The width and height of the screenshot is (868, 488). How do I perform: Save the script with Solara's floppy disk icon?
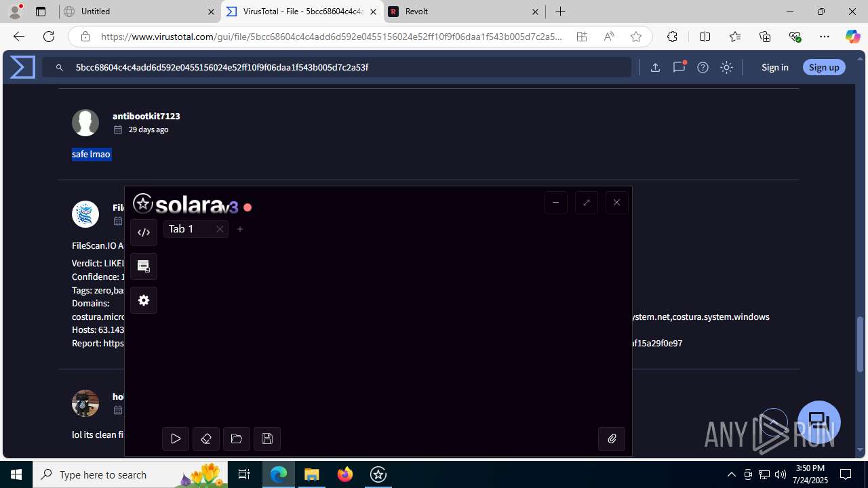point(267,439)
